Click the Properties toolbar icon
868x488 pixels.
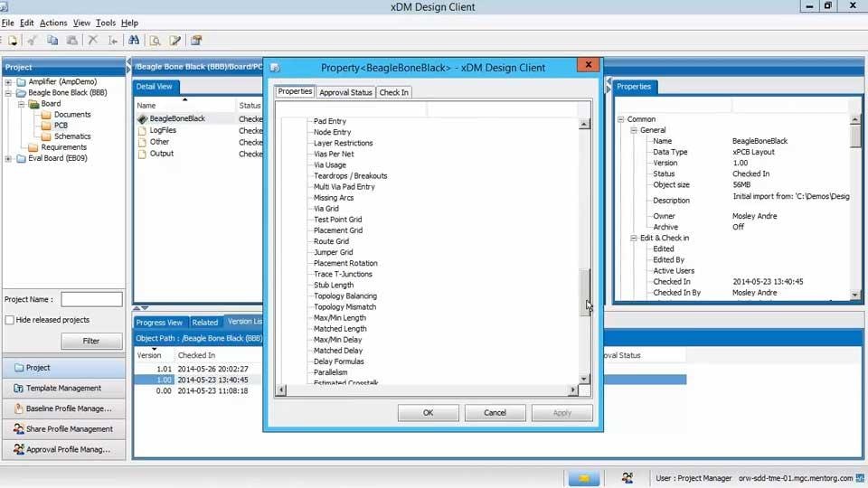196,41
